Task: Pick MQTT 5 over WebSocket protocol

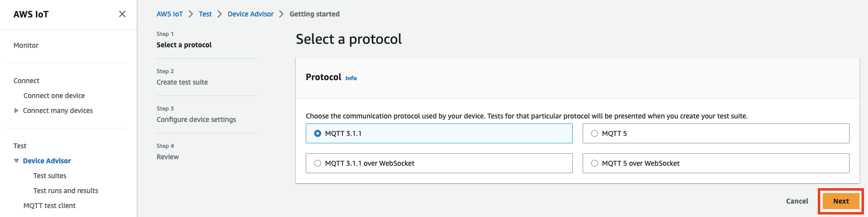Action: [595, 163]
